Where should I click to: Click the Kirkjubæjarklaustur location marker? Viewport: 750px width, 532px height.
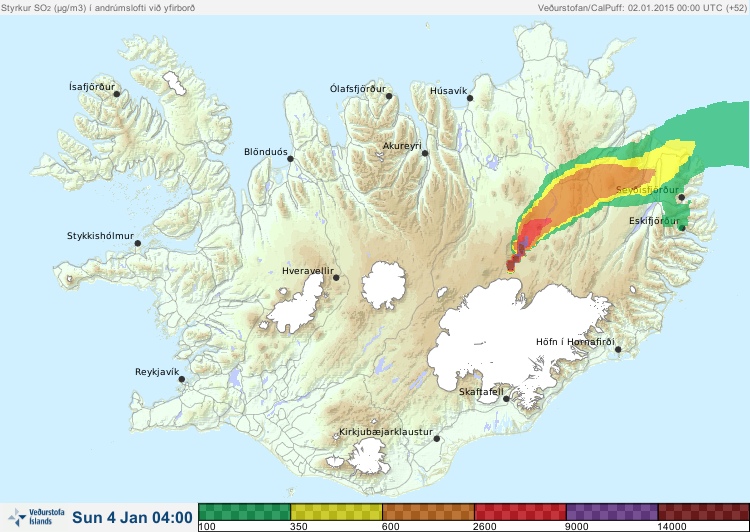(x=436, y=438)
